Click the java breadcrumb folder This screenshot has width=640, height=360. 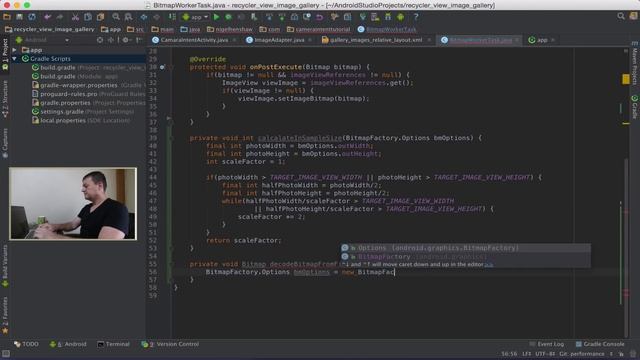[191, 29]
